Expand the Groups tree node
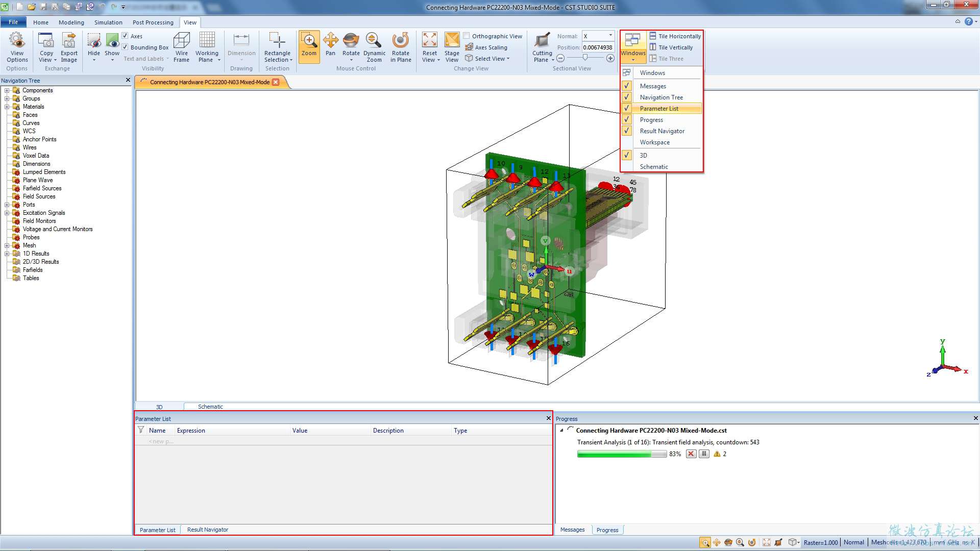 [x=7, y=98]
